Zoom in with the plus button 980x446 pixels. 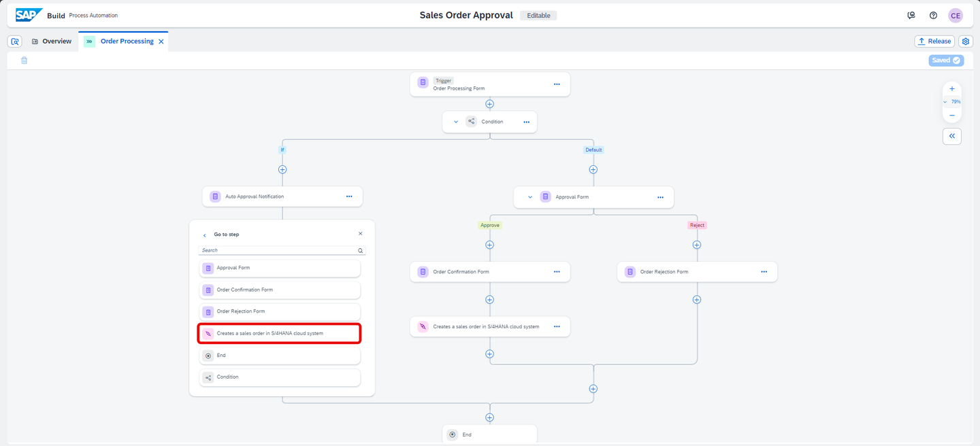pyautogui.click(x=951, y=88)
